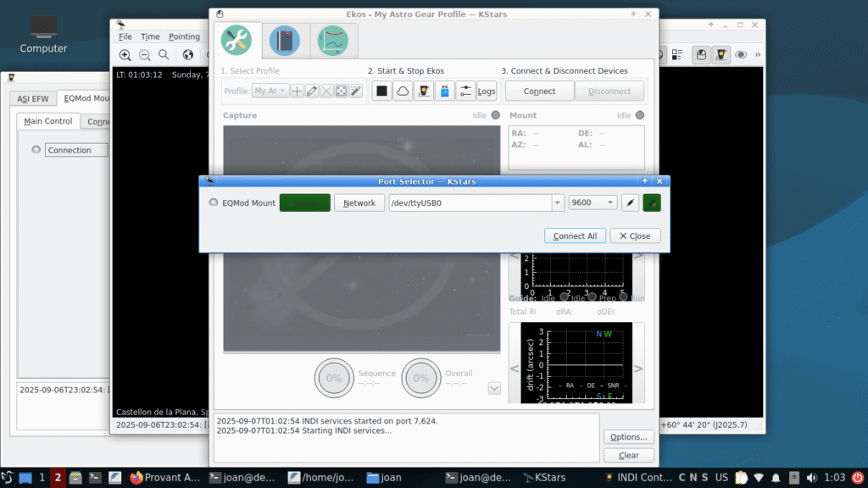Open the Time menu in KStars
Viewport: 868px width, 488px height.
[x=150, y=36]
